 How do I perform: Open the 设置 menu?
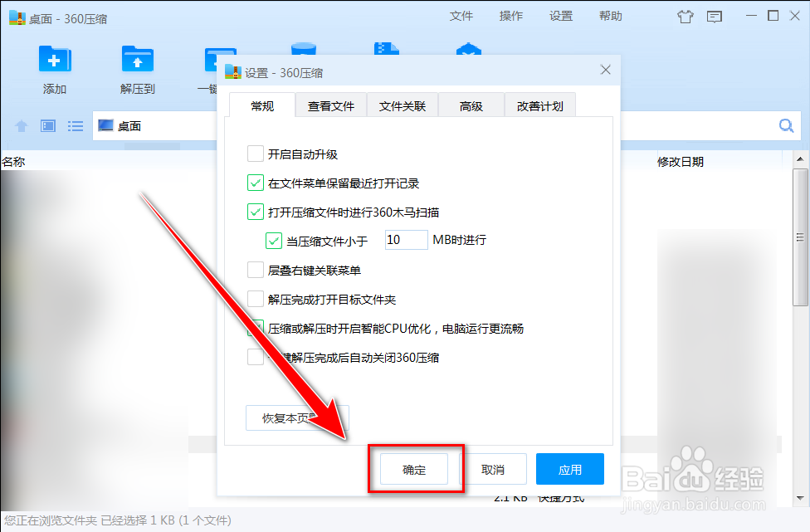(x=560, y=16)
